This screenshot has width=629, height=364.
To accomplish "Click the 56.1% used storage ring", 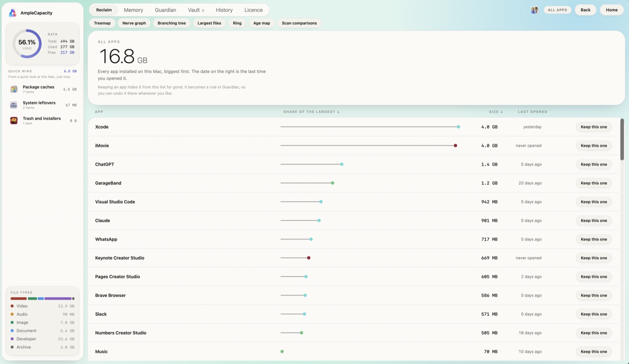I will [27, 44].
